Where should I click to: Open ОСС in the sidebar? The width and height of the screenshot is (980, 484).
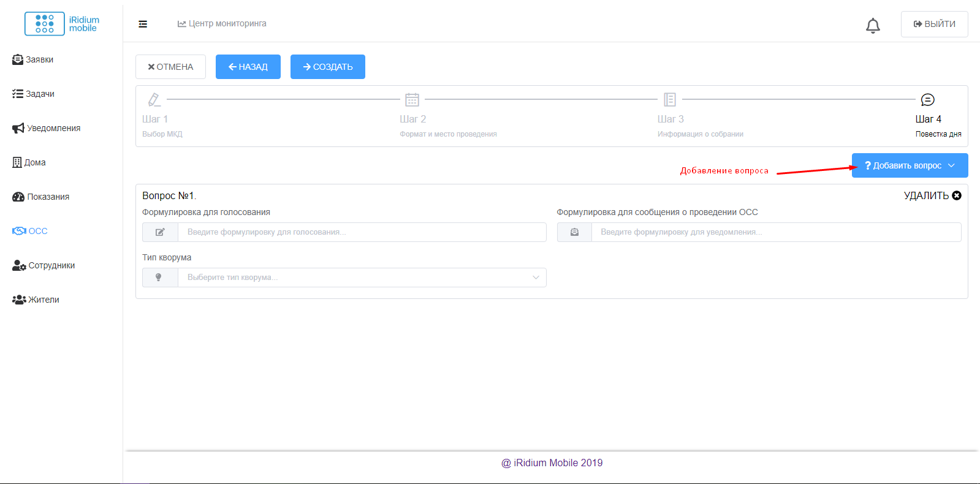pyautogui.click(x=30, y=231)
